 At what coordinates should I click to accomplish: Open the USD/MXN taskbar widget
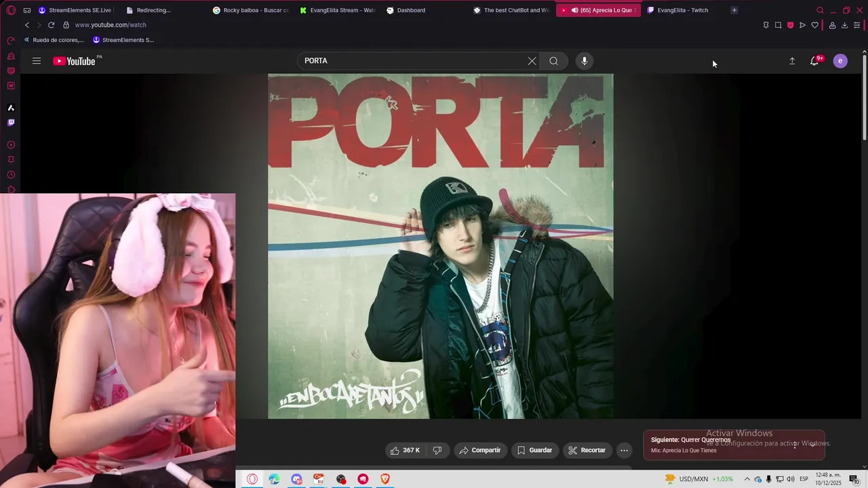coord(698,479)
